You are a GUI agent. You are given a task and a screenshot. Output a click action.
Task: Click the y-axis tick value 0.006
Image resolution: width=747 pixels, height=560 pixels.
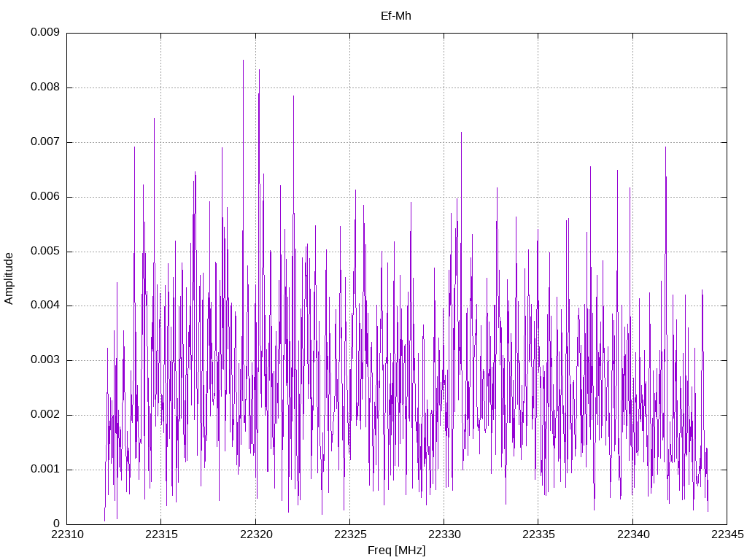[x=45, y=197]
